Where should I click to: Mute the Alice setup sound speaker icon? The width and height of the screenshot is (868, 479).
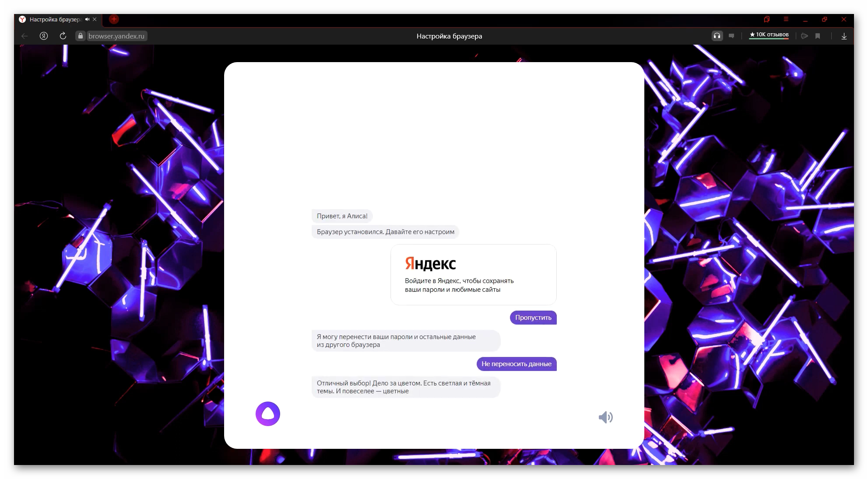605,417
